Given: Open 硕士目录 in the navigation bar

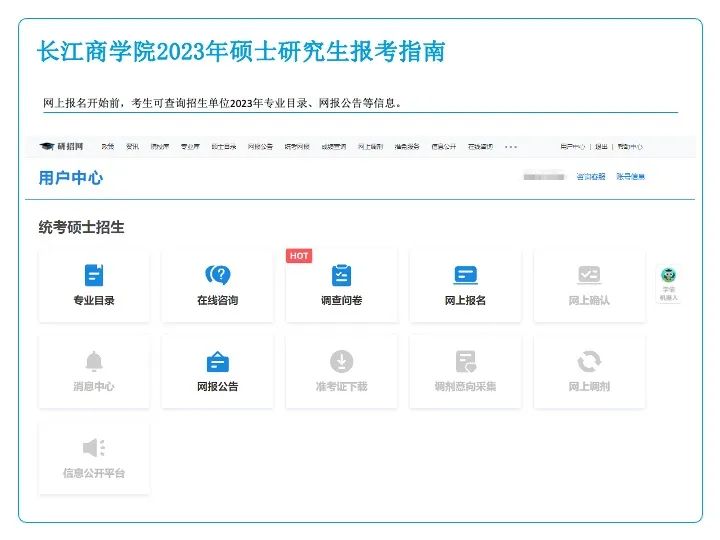Looking at the screenshot, I should (224, 146).
